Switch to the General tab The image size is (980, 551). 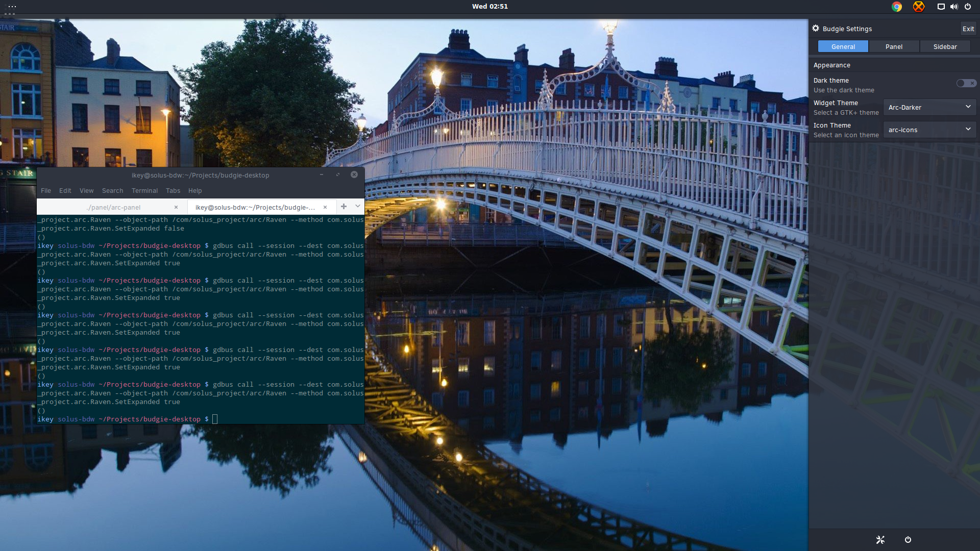[x=843, y=46]
